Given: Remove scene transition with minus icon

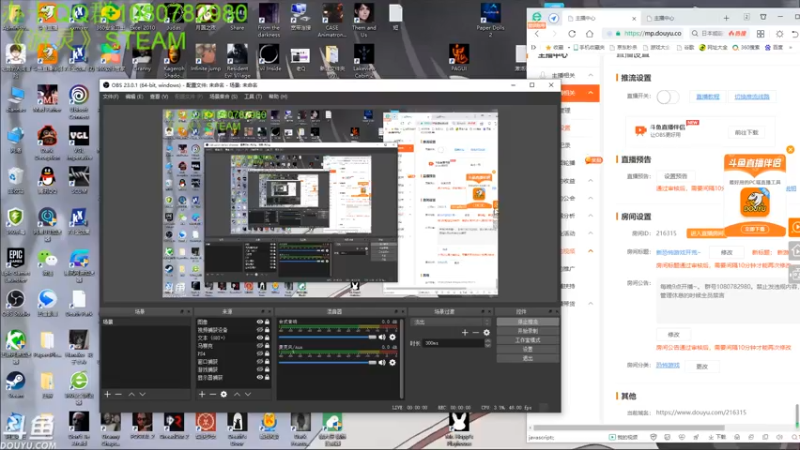Looking at the screenshot, I should [476, 333].
